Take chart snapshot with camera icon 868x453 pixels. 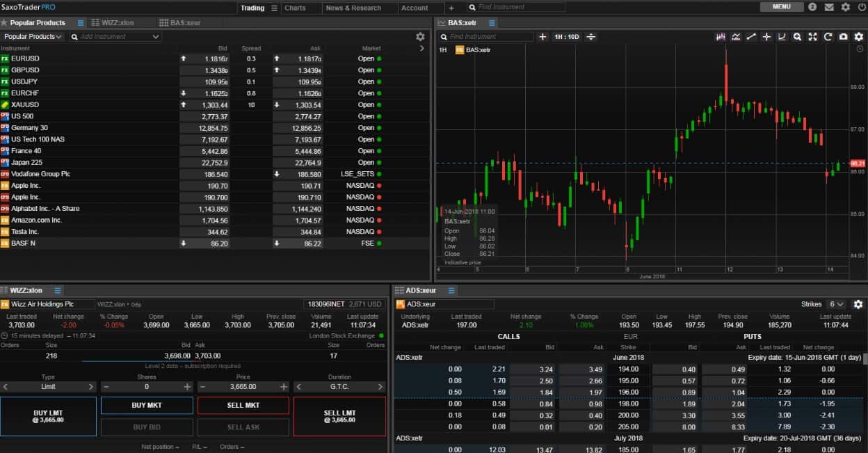tap(843, 37)
